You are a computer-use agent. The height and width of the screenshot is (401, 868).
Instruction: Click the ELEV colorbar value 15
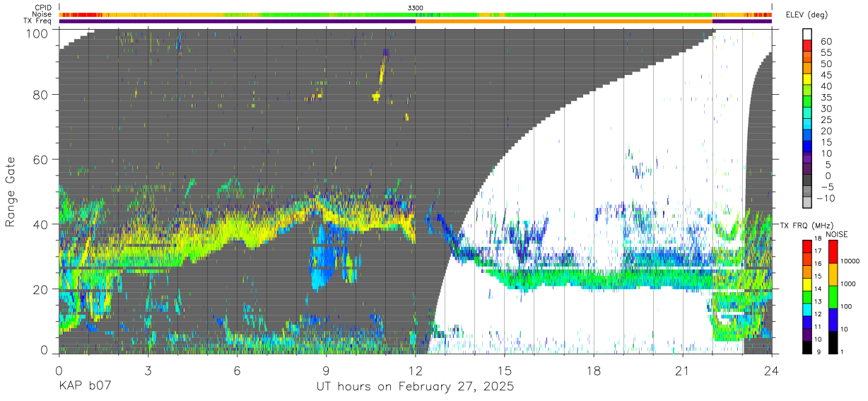[x=826, y=142]
